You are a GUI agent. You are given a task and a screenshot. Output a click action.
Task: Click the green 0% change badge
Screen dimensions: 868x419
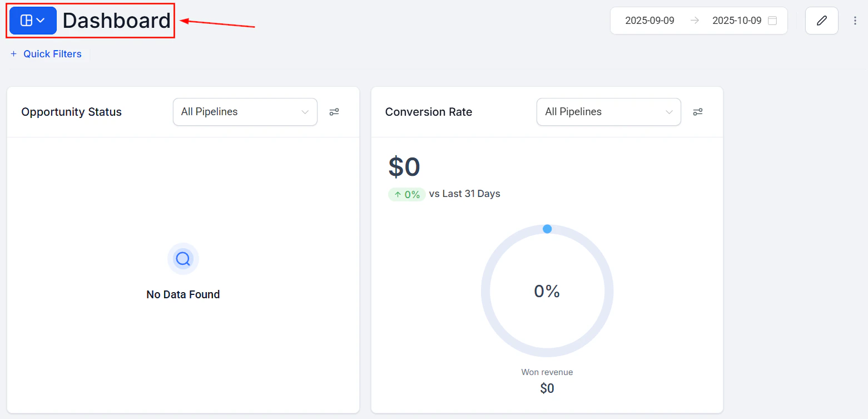tap(406, 194)
